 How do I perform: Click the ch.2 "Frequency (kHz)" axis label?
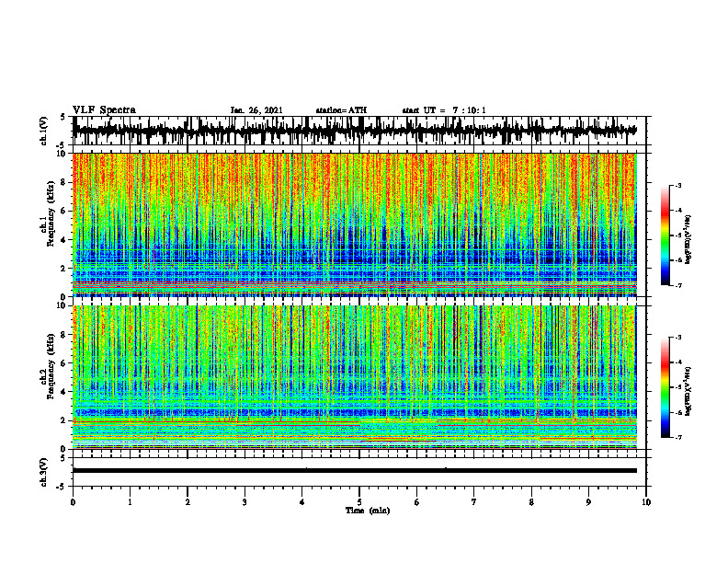51,366
